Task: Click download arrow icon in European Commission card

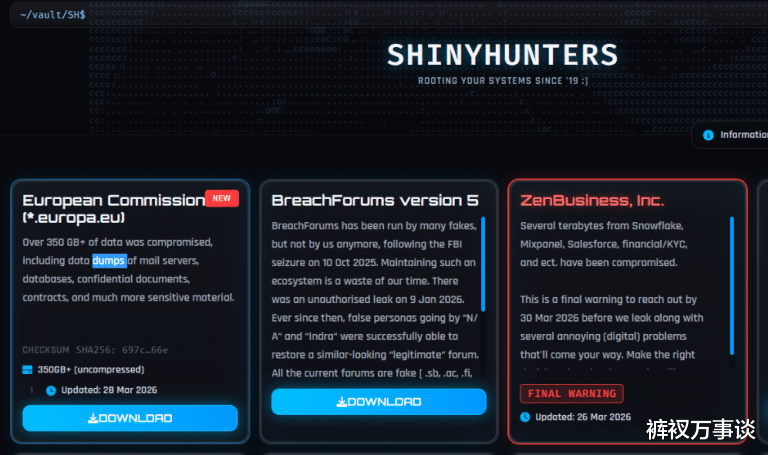Action: pos(93,418)
